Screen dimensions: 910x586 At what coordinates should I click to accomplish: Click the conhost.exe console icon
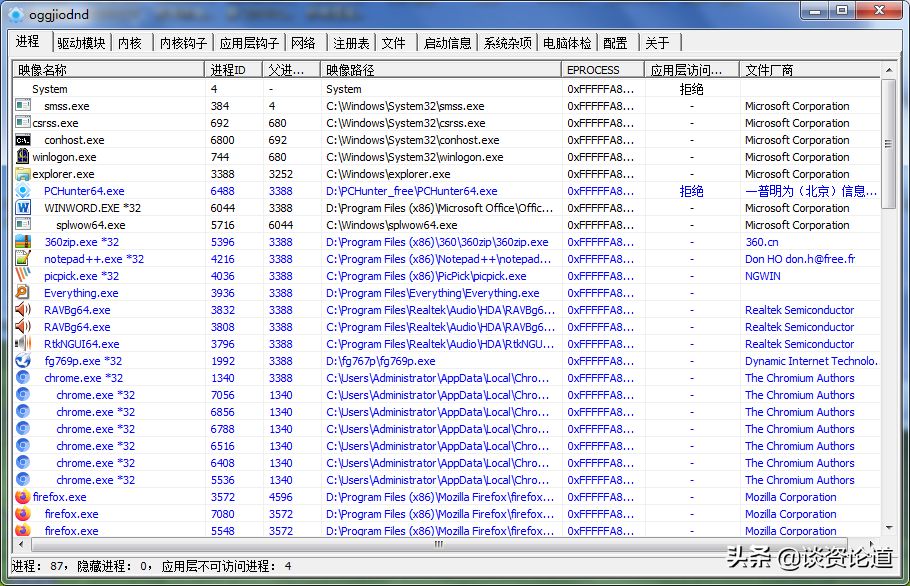pyautogui.click(x=23, y=140)
